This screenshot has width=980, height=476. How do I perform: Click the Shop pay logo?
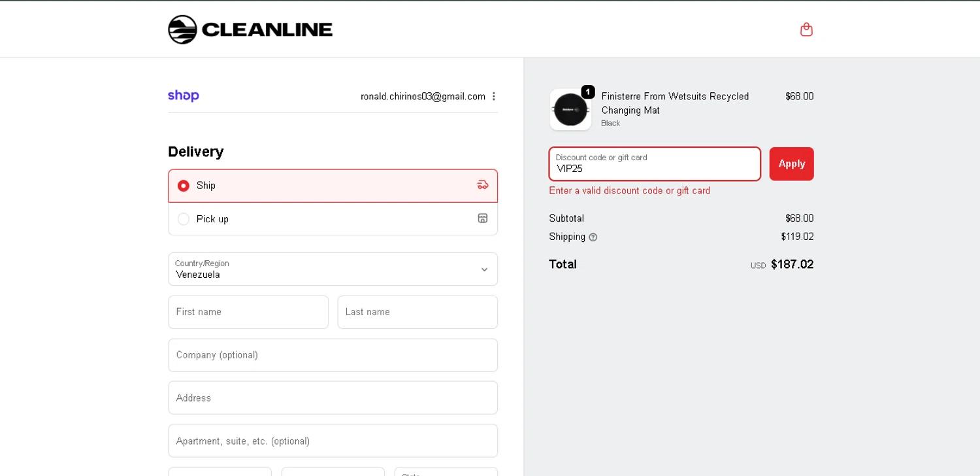coord(184,96)
